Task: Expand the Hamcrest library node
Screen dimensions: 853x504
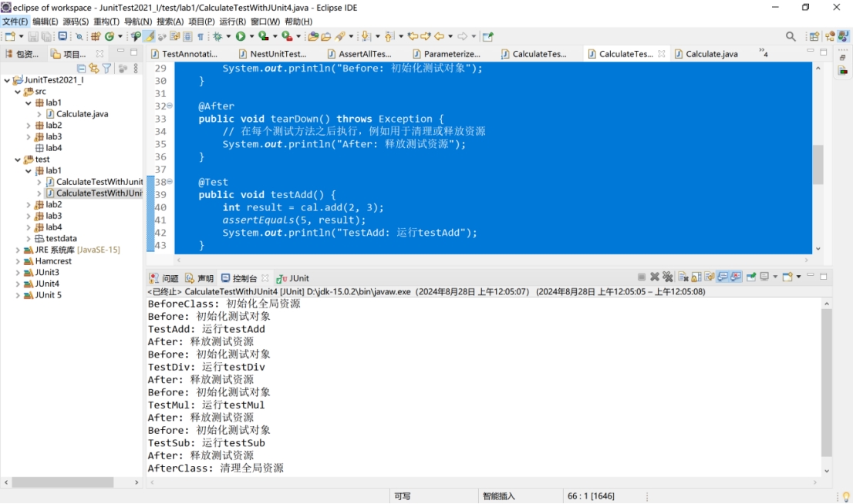Action: point(18,261)
